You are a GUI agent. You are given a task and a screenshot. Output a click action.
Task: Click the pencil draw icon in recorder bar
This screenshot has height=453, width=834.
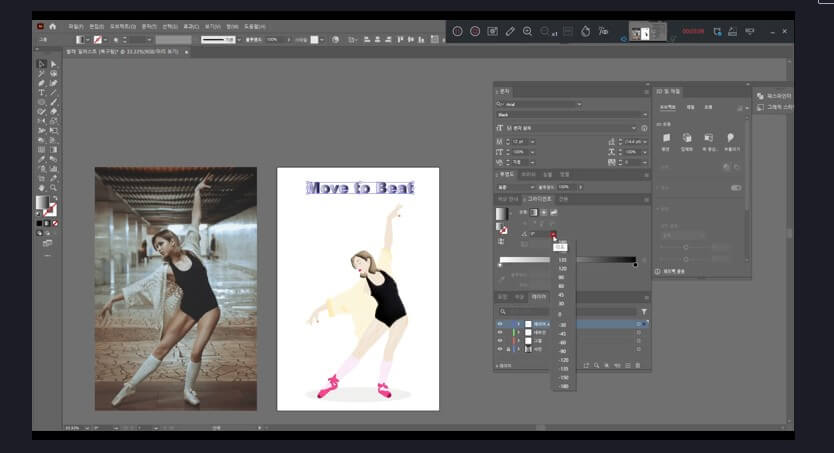(x=510, y=31)
